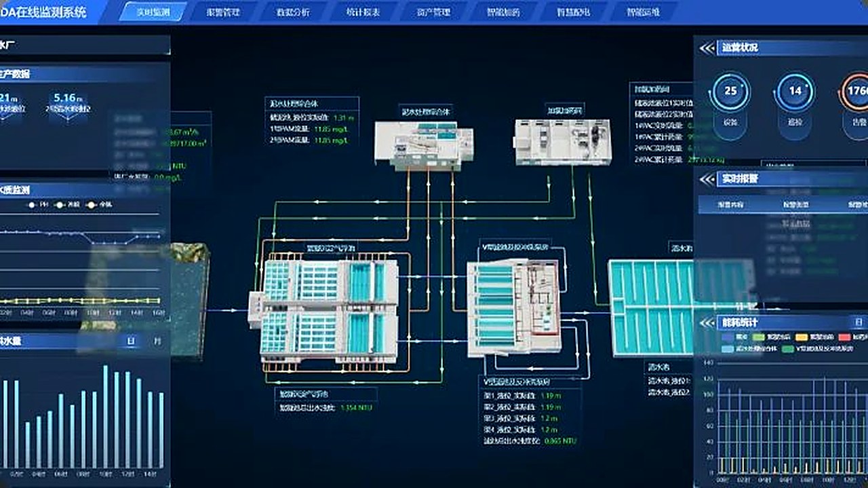This screenshot has height=488, width=868.
Task: Click the 报警类型 column header
Action: tap(796, 204)
